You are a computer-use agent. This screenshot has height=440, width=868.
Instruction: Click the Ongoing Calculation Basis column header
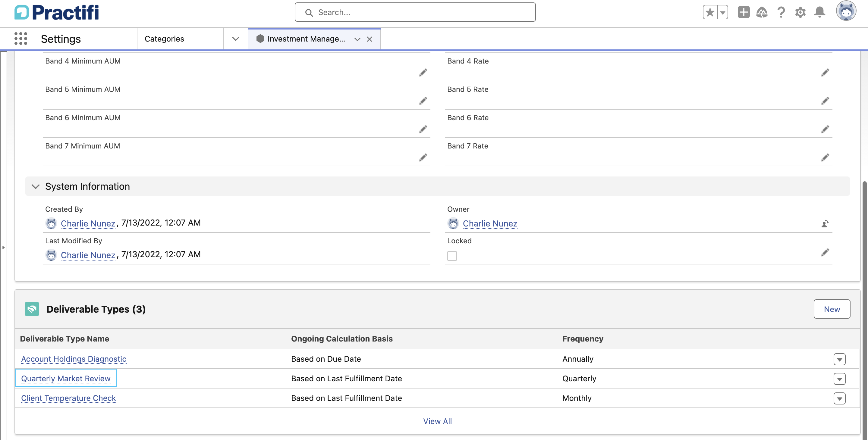tap(342, 339)
